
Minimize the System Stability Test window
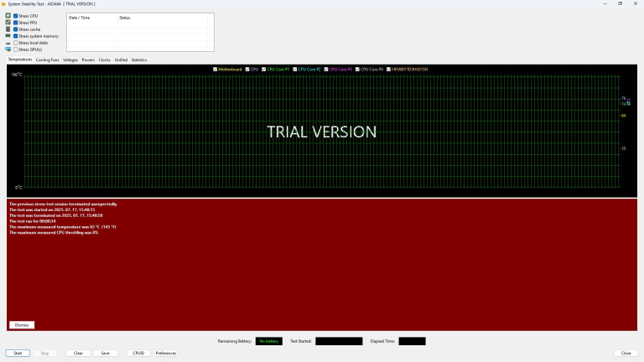click(605, 3)
